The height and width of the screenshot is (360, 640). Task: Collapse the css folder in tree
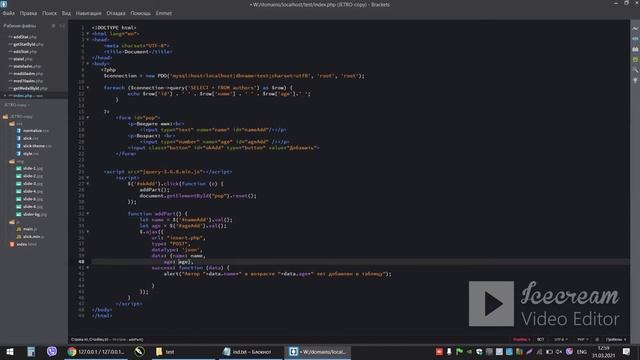point(12,123)
